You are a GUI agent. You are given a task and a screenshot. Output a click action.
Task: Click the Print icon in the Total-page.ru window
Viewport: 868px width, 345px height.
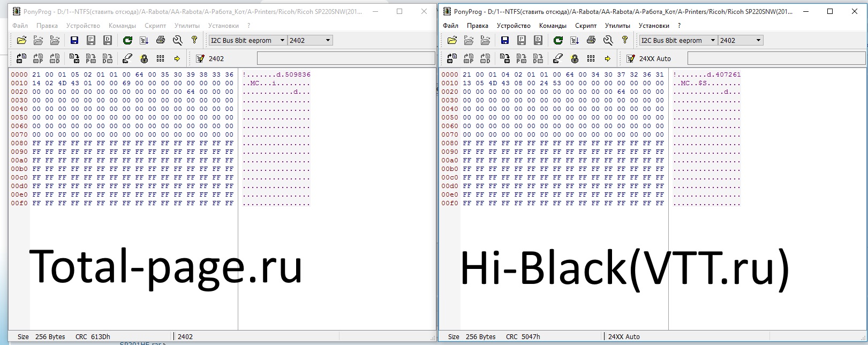(160, 40)
